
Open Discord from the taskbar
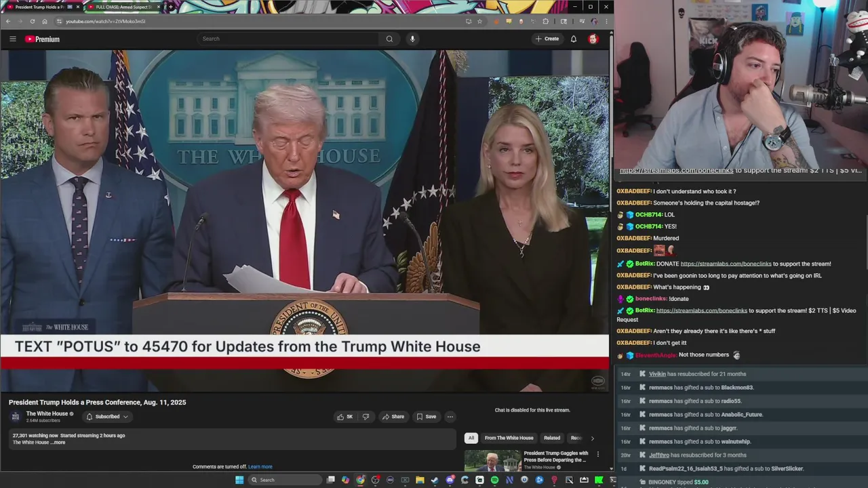coord(450,480)
